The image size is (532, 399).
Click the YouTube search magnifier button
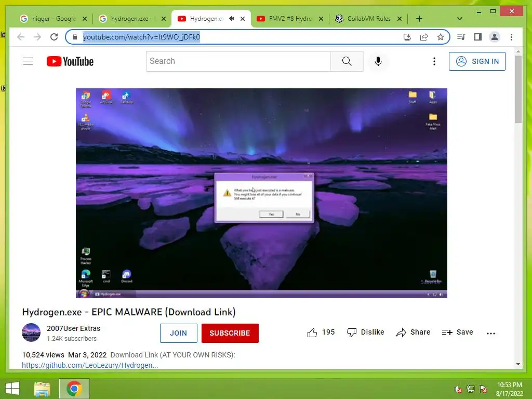tap(347, 61)
